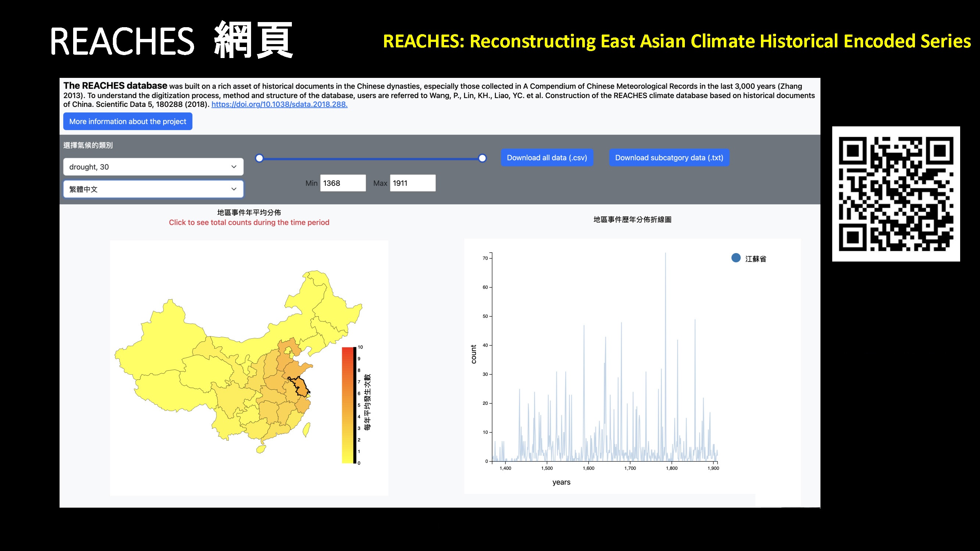This screenshot has width=980, height=551.
Task: Click the right year slider handle
Action: [x=482, y=158]
